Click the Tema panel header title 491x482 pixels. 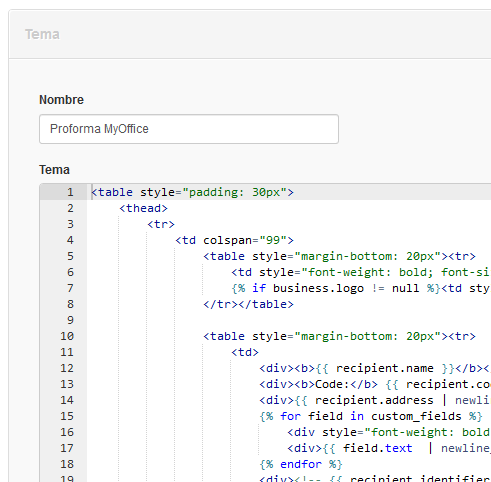point(42,34)
